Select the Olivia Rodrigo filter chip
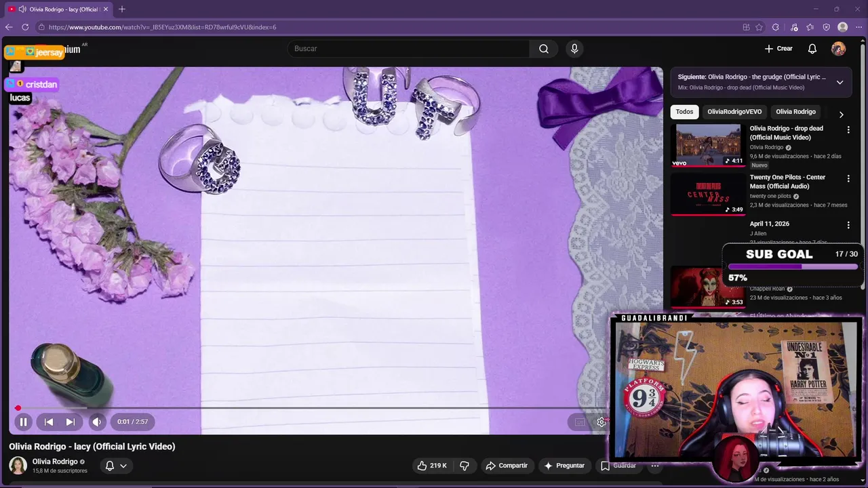This screenshot has width=868, height=488. pos(795,112)
